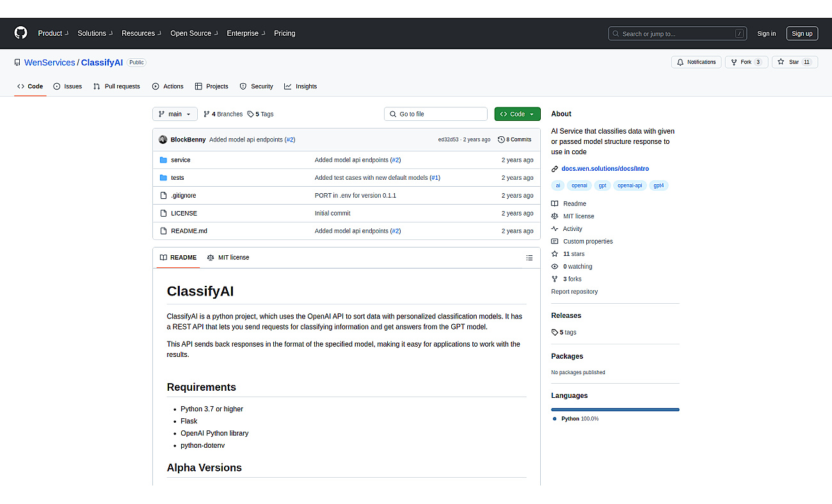Open the .gitignore file
This screenshot has width=832, height=504.
184,196
